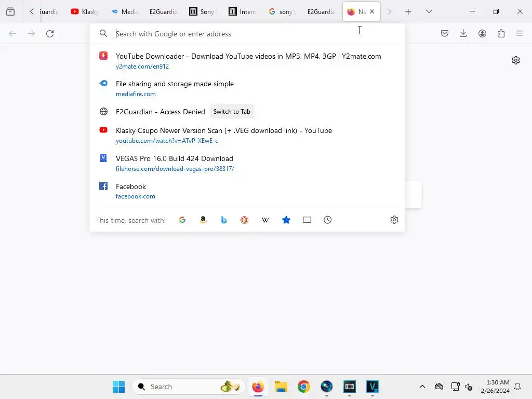Search this time with Amazon
Screen dimensions: 532x399
pyautogui.click(x=203, y=220)
